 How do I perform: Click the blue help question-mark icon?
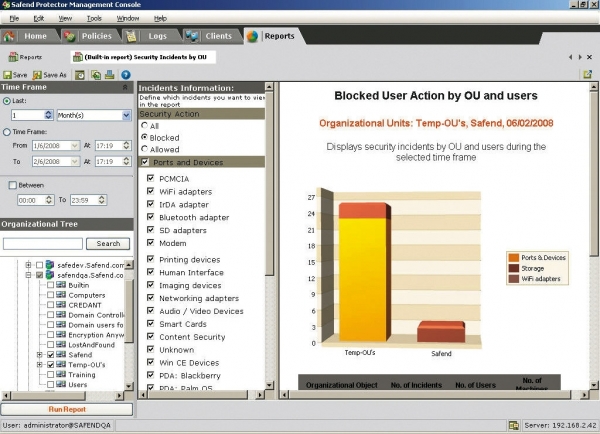126,75
